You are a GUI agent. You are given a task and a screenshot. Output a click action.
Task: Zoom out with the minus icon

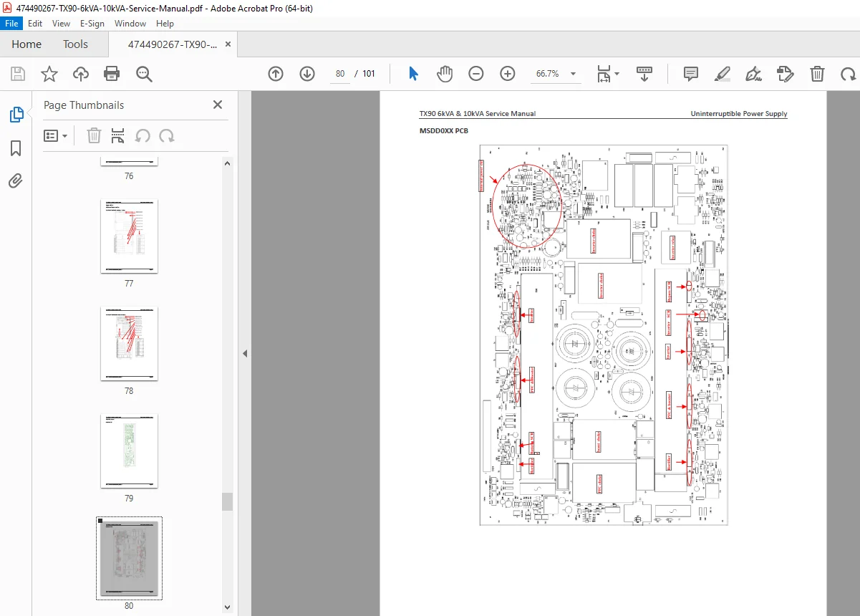pyautogui.click(x=476, y=74)
